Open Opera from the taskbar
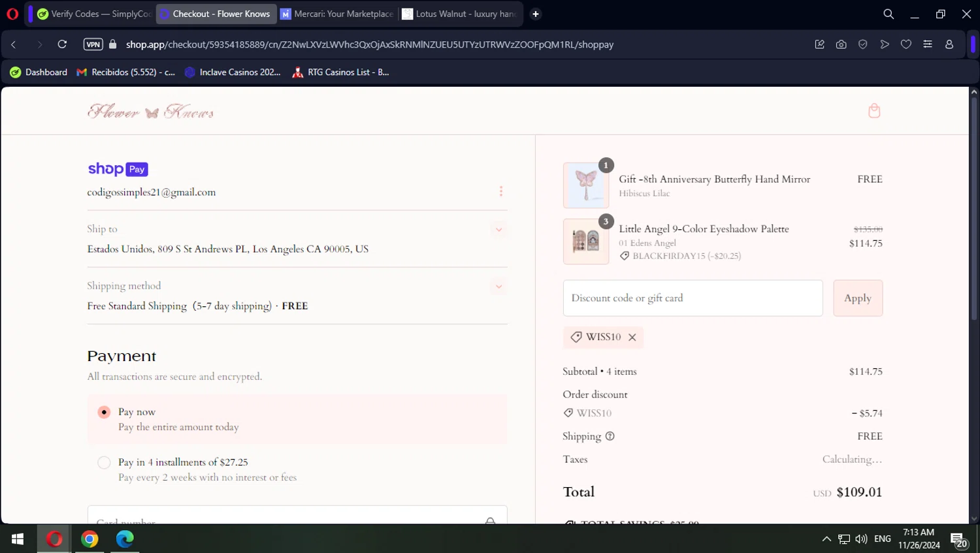980x553 pixels. coord(54,539)
